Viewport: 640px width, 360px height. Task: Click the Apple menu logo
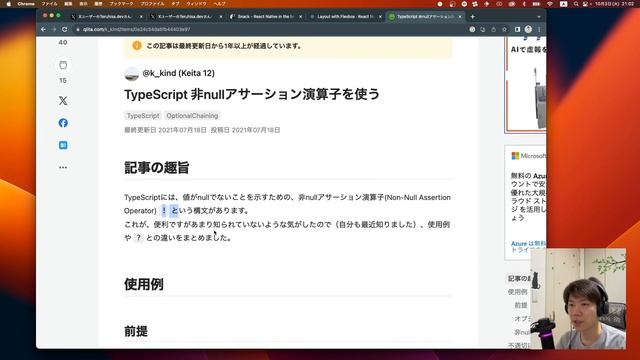[8, 4]
